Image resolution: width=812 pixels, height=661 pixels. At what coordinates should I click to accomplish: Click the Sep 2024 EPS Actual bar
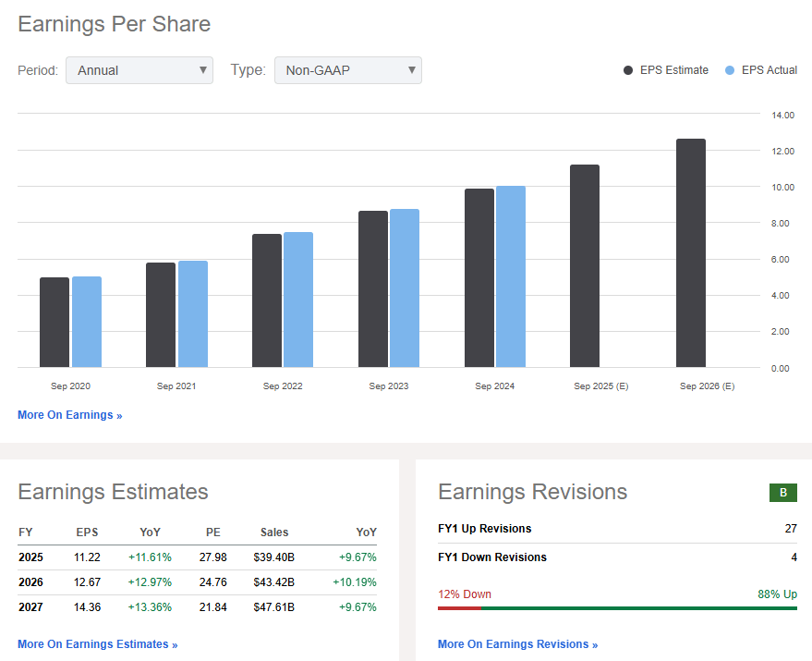tap(510, 276)
